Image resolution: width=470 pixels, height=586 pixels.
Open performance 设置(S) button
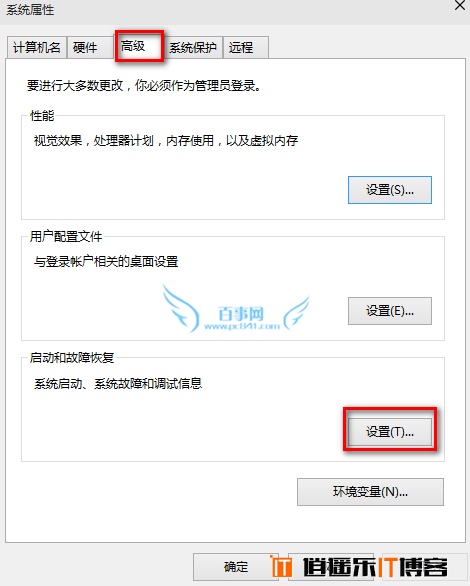click(x=390, y=190)
